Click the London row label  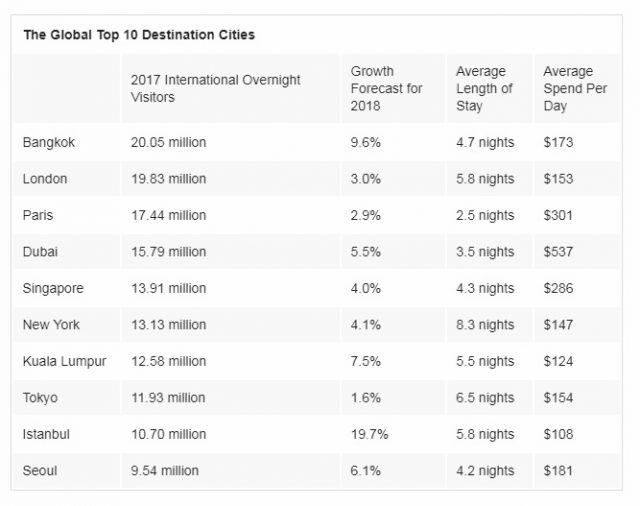tap(45, 179)
